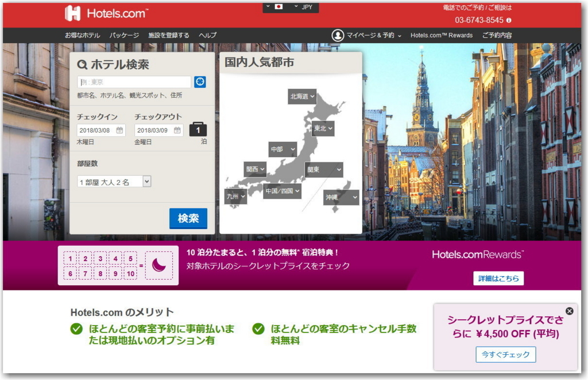The height and width of the screenshot is (380, 588).
Task: Click 詳細はこちら rewards button
Action: 498,278
